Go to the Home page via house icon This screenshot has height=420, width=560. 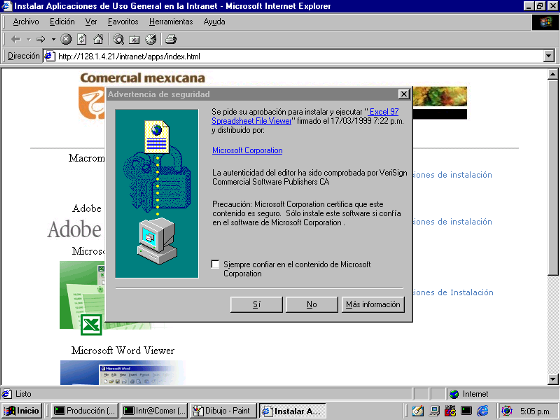[x=98, y=39]
